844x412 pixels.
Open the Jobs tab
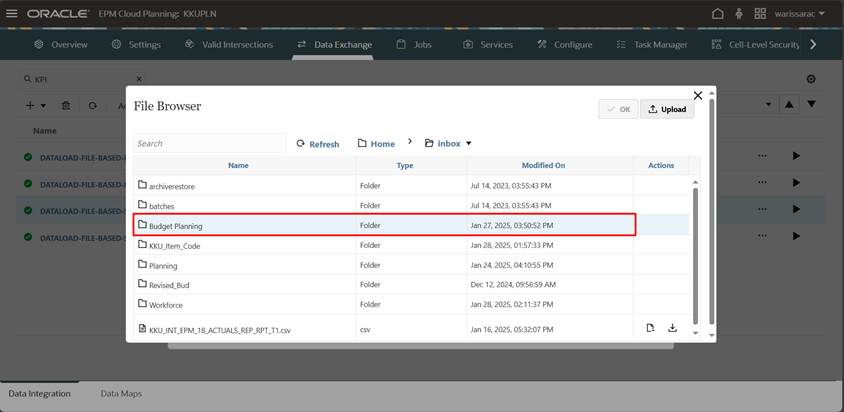414,45
